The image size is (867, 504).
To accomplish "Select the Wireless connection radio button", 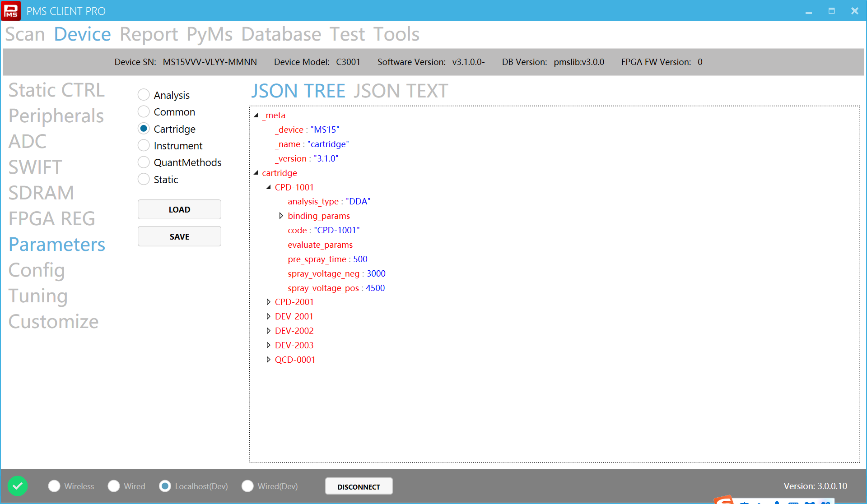I will pos(54,486).
